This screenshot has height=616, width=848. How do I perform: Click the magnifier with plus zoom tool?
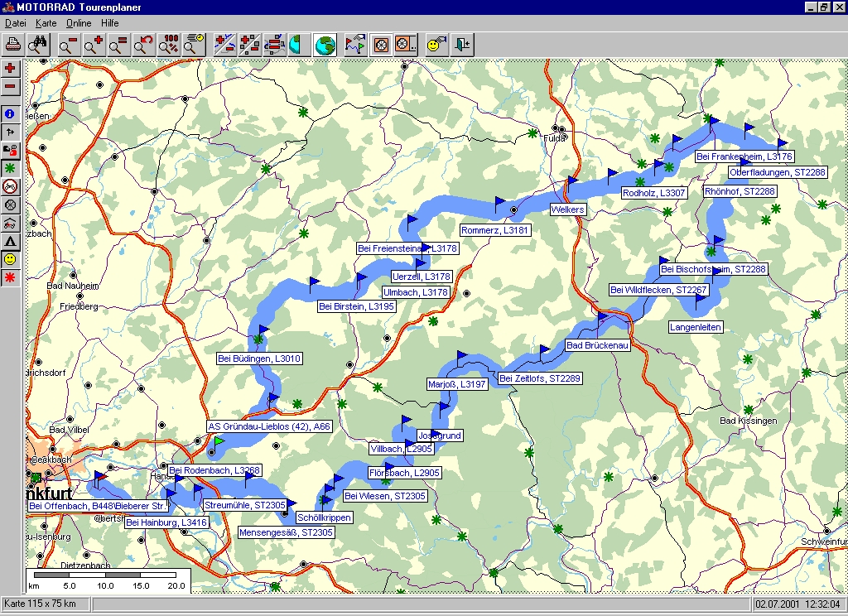(94, 45)
